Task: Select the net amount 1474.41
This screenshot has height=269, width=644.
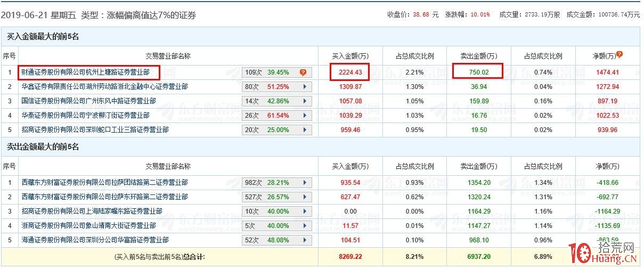Action: click(x=607, y=72)
